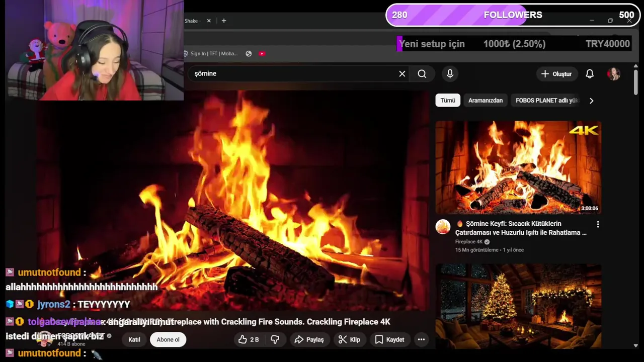This screenshot has width=644, height=362.
Task: Subscribe using Abone ol button
Action: [168, 340]
